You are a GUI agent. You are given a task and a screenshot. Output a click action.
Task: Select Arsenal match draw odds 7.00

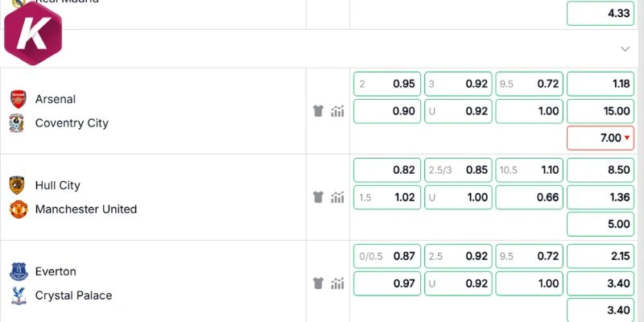601,138
